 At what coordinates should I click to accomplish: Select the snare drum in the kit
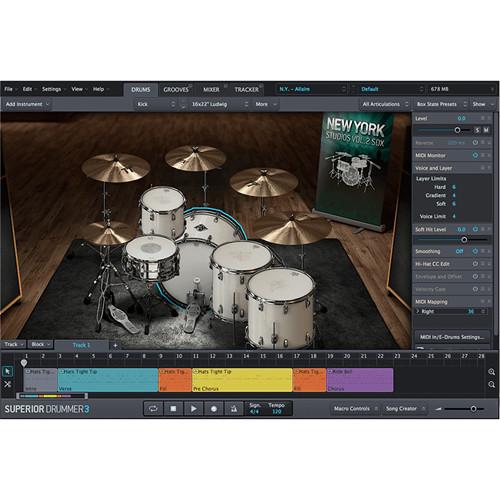tap(151, 257)
